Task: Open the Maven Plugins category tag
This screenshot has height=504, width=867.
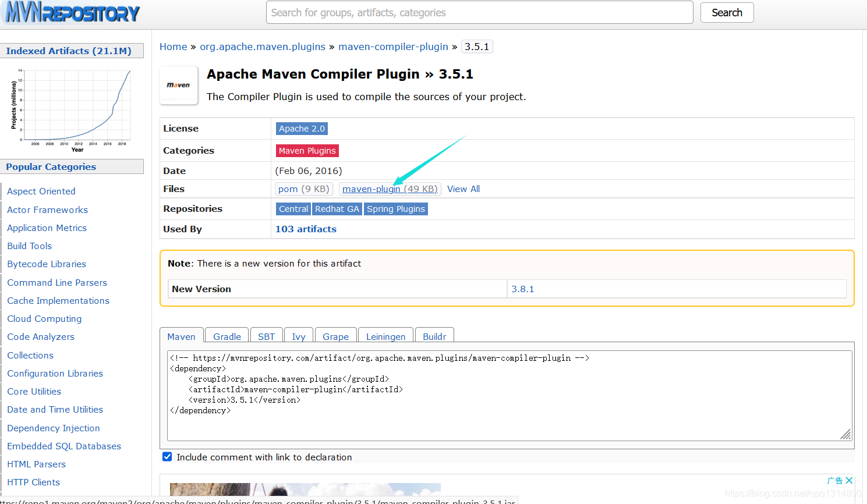Action: 307,151
